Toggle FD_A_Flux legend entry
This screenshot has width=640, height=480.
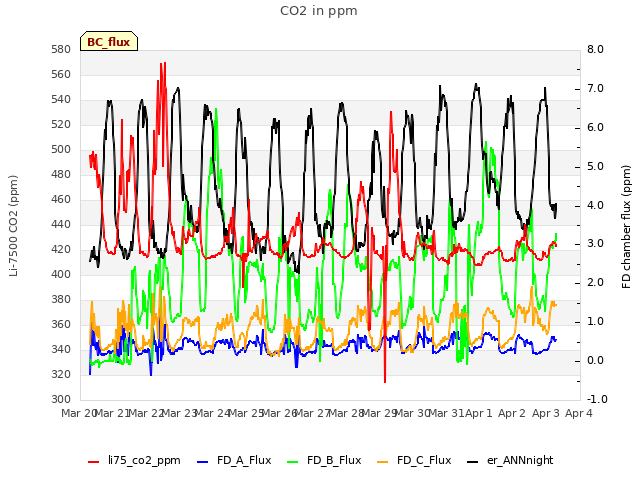tap(234, 460)
